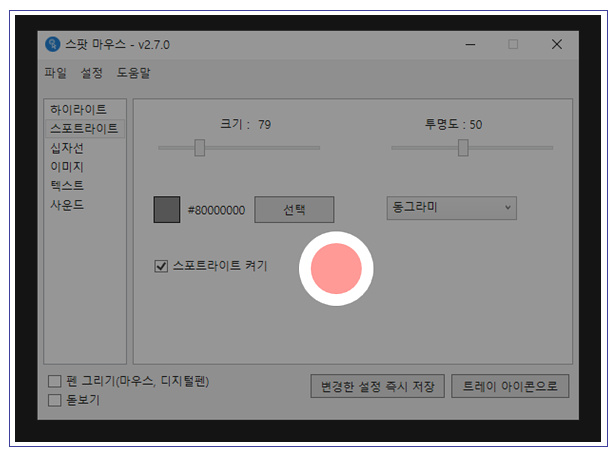This screenshot has width=616, height=457.
Task: Open the 동그라미 shape dropdown
Action: [452, 208]
